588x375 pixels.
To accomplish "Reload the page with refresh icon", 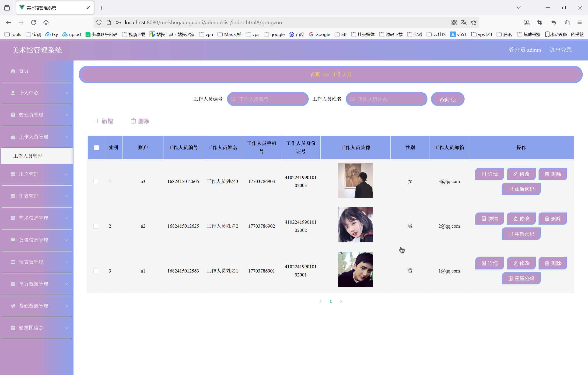I will (34, 22).
